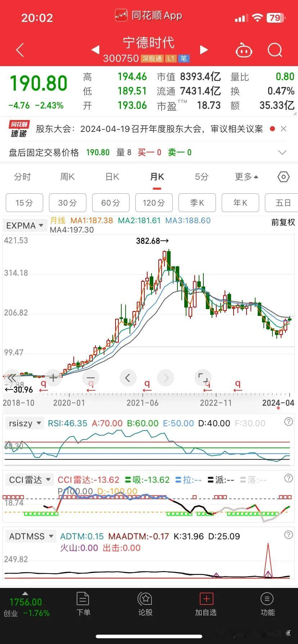
Task: Tap the battery indicator showing 79
Action: (x=276, y=18)
